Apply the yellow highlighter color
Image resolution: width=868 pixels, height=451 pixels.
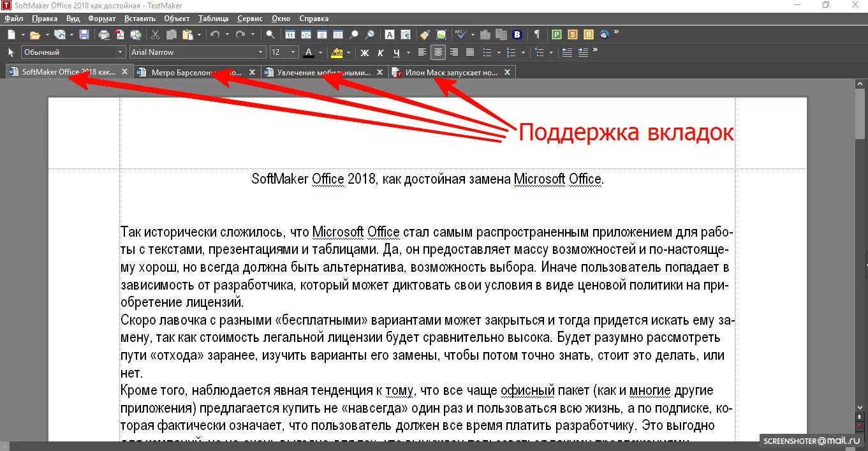(337, 52)
